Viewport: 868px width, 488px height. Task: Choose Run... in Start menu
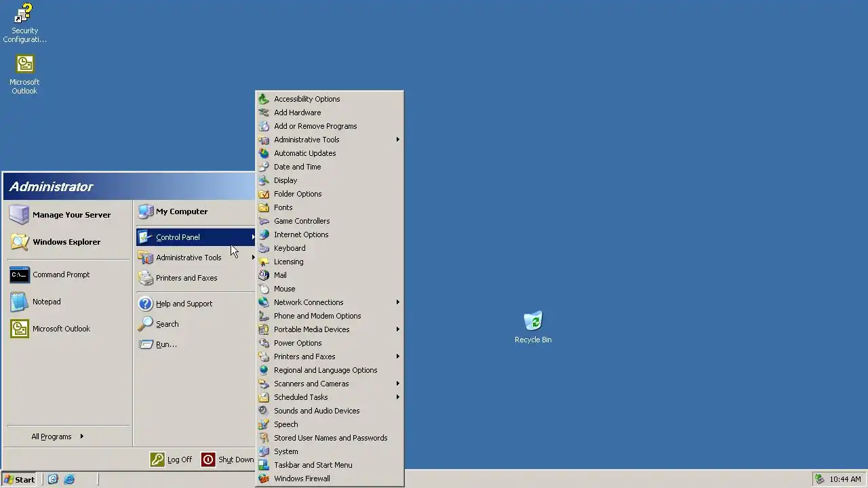coord(195,344)
